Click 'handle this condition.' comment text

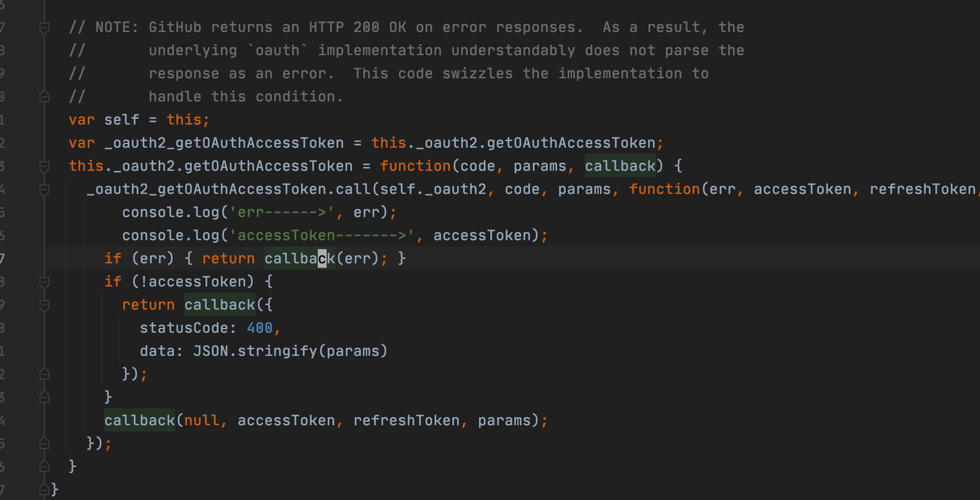(246, 97)
